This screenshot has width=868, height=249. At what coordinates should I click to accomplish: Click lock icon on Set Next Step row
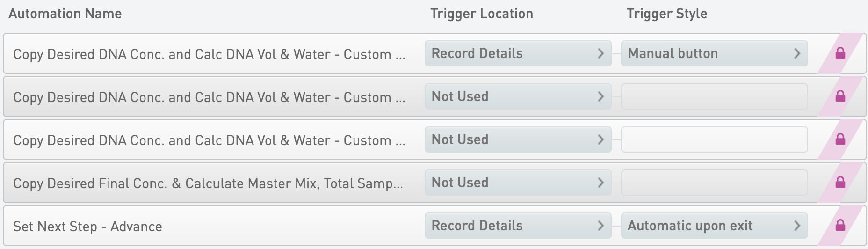tap(840, 226)
